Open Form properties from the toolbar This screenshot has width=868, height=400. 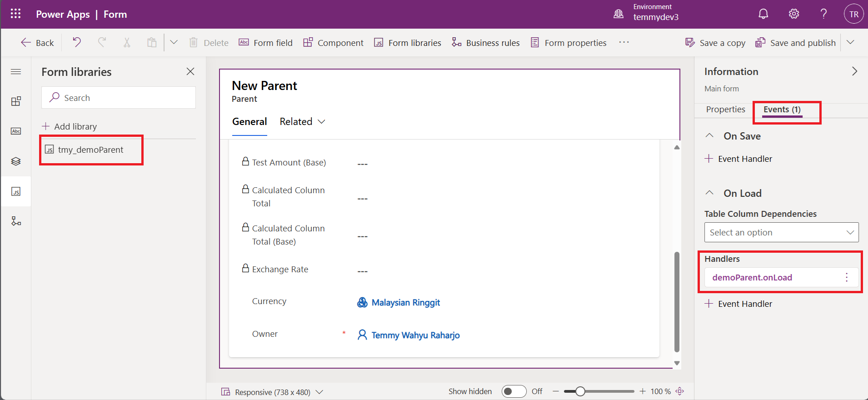[x=569, y=43]
